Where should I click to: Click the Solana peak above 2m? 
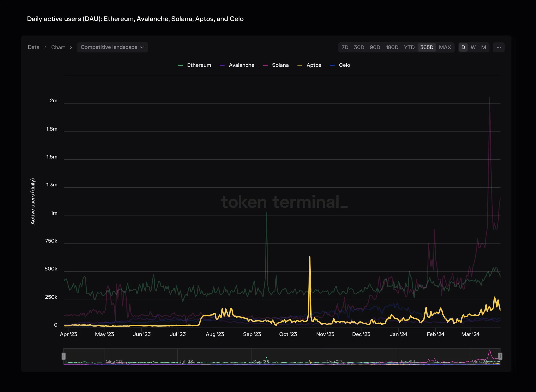click(490, 98)
